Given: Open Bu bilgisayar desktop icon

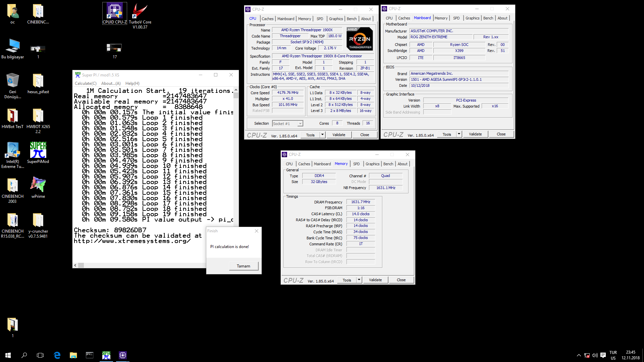Looking at the screenshot, I should pos(13,49).
